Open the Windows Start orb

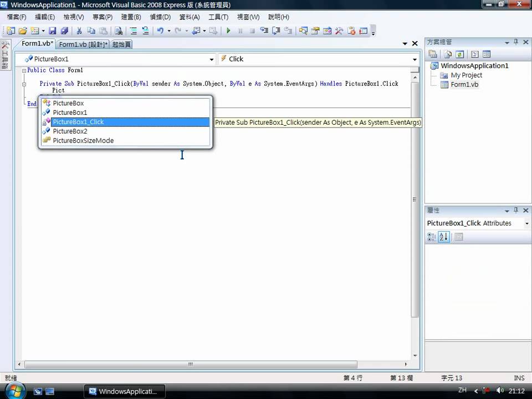click(14, 391)
